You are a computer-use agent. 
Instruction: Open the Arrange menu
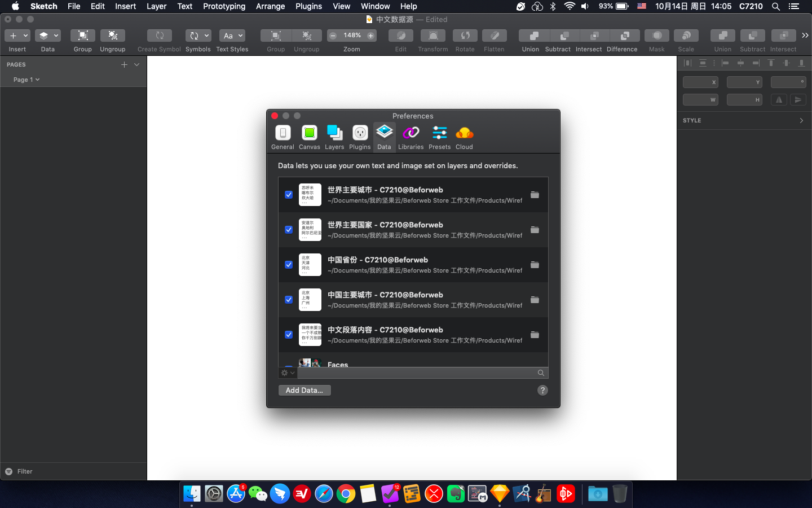[x=270, y=6]
